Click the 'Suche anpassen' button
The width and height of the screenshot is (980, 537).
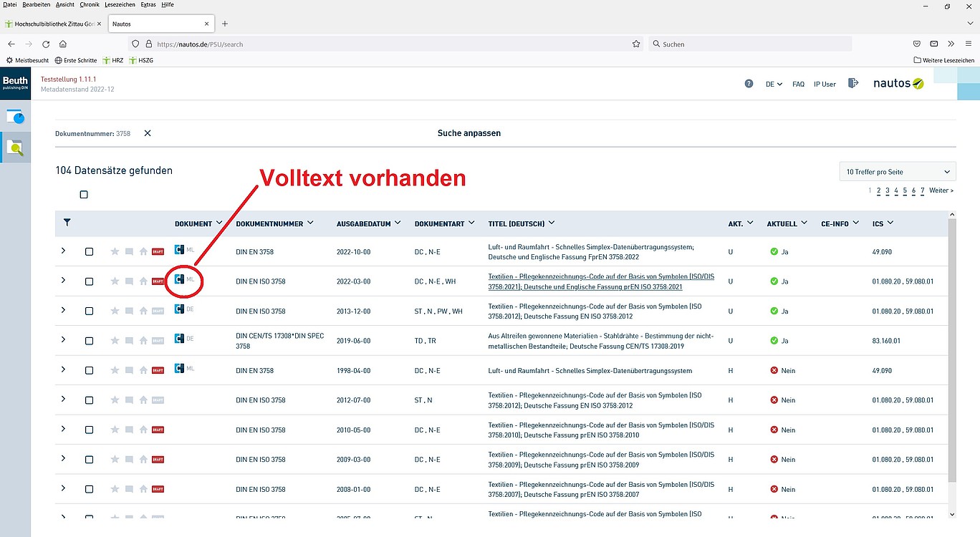[469, 133]
